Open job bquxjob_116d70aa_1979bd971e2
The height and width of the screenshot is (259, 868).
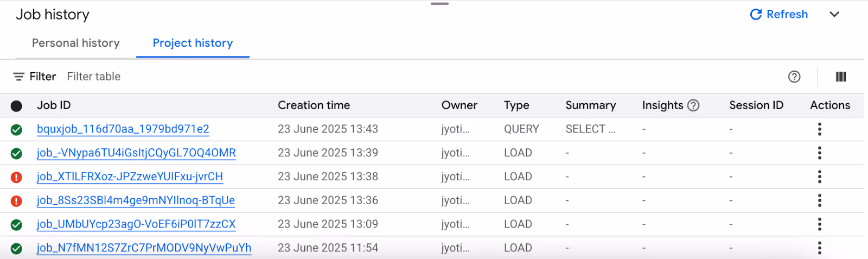coord(123,129)
